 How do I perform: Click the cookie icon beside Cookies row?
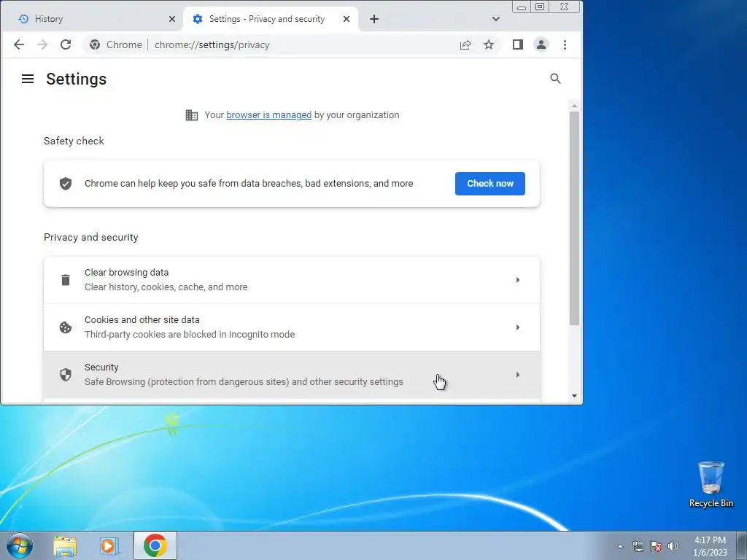[66, 327]
